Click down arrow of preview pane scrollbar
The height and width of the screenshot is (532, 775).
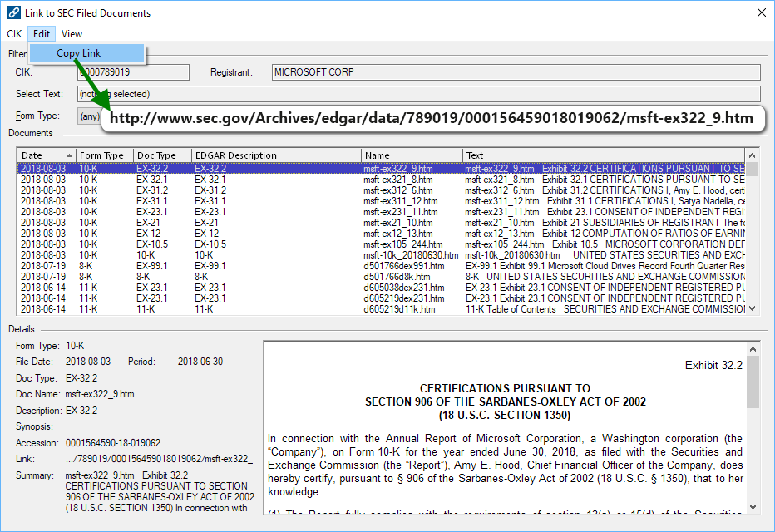[x=753, y=507]
